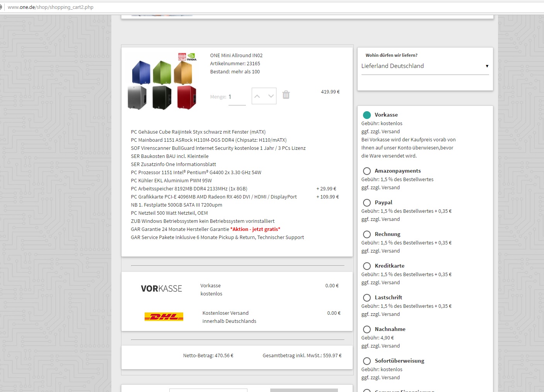544x392 pixels.
Task: Click 'Kostenloser Versand' shipping text
Action: [225, 313]
